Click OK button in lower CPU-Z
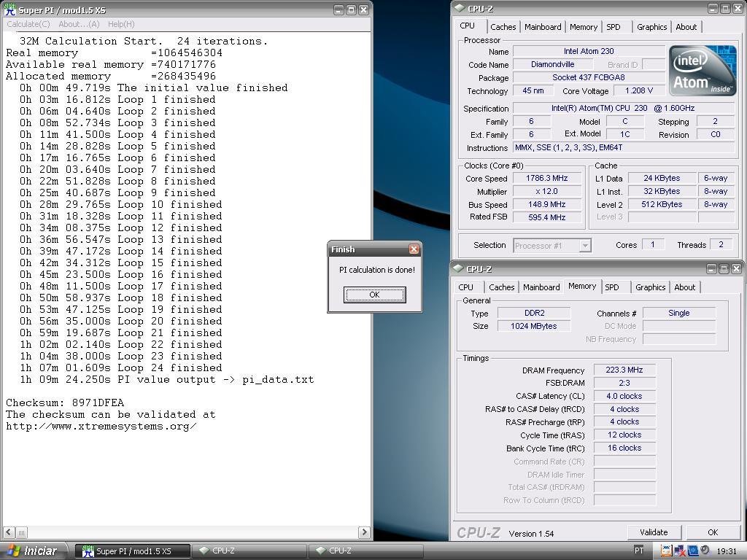This screenshot has width=747, height=560. pyautogui.click(x=713, y=532)
